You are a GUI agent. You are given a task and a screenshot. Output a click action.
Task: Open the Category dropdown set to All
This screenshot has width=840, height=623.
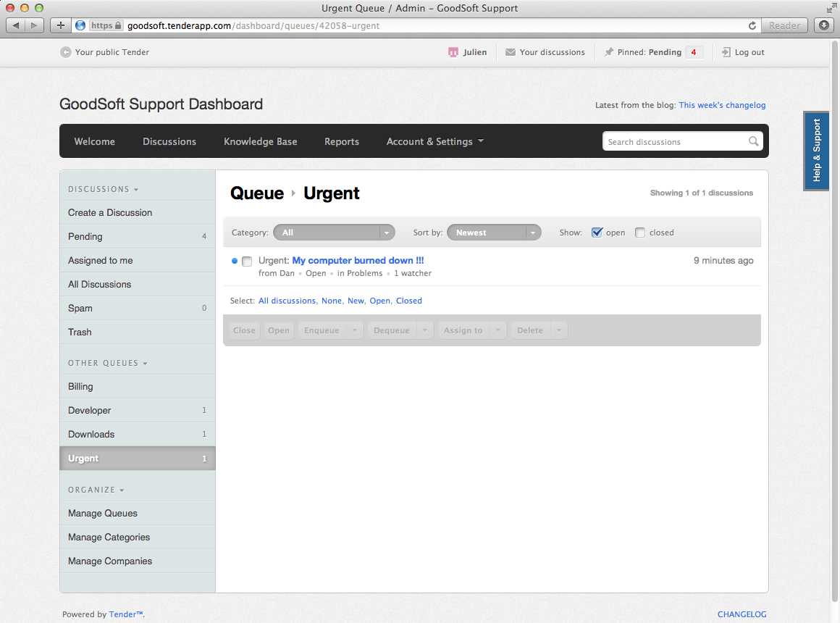click(334, 232)
